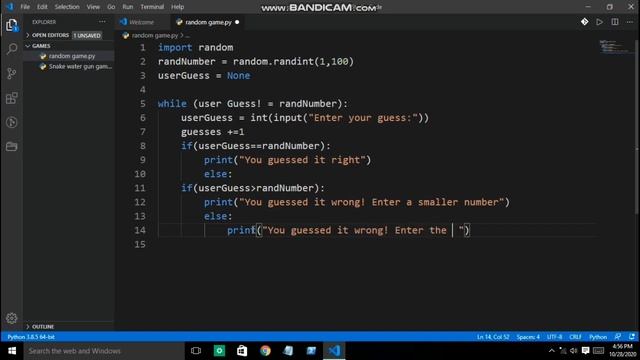The width and height of the screenshot is (640, 360).
Task: Select Python 3.8.5 64-bit interpreter
Action: pyautogui.click(x=31, y=337)
